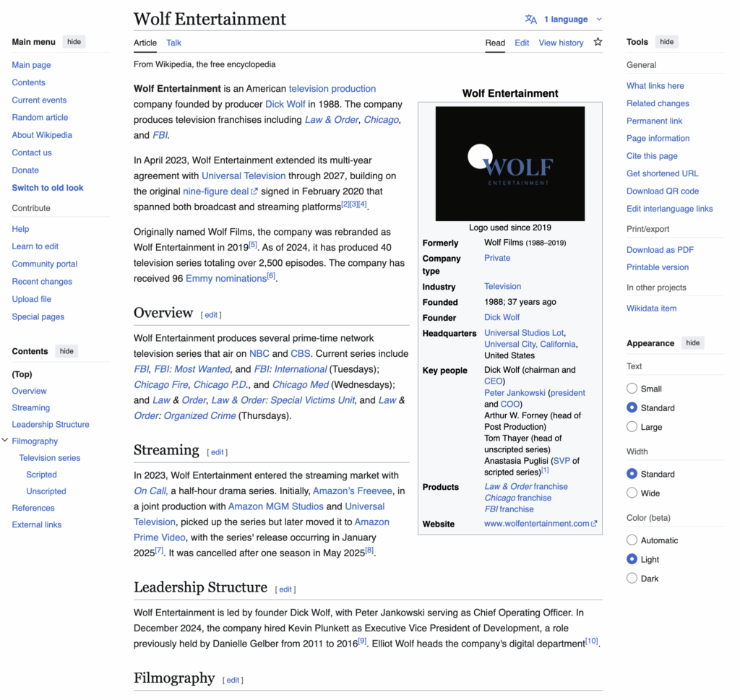
Task: Select Standard width radio button
Action: point(632,474)
